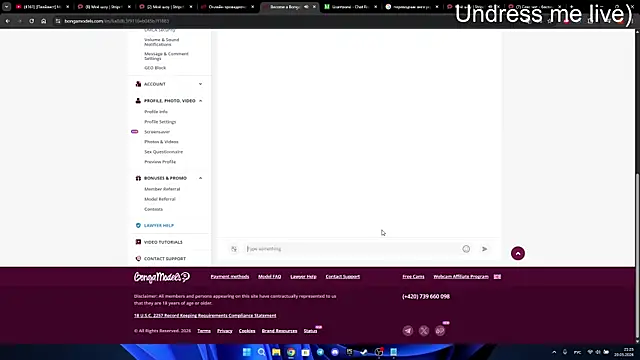
Task: Open 18 U.S.C. 2257 compliance statement link
Action: pos(205,316)
